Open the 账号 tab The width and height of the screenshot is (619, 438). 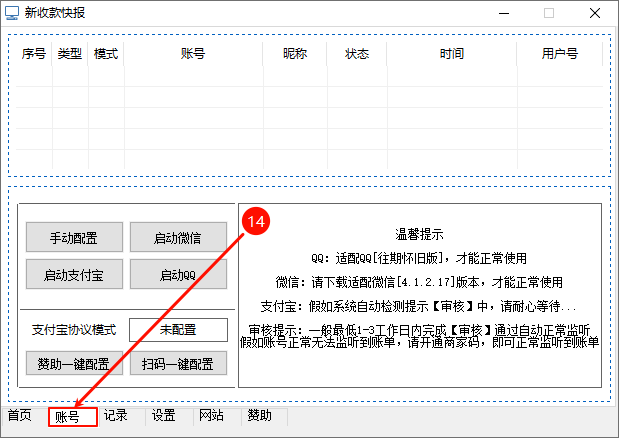pos(68,416)
